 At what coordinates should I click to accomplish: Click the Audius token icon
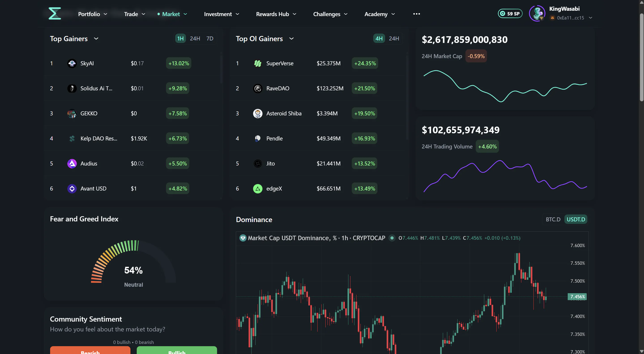(x=72, y=163)
